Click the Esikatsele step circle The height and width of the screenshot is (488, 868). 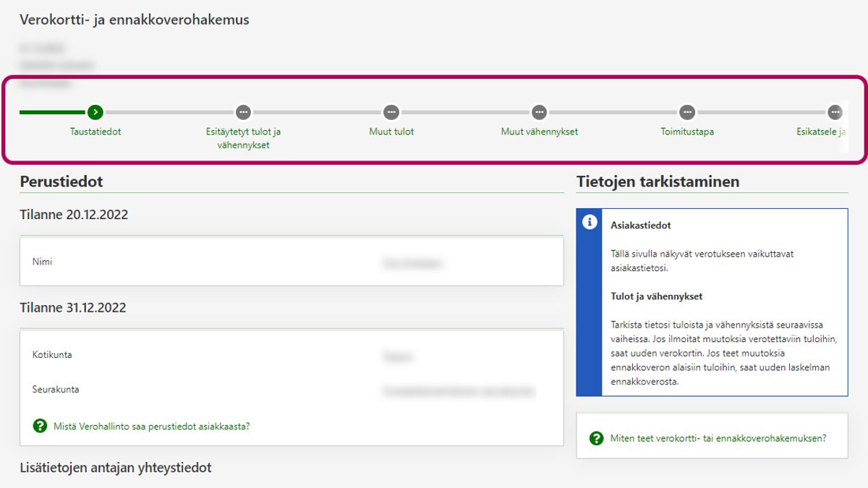coord(835,112)
